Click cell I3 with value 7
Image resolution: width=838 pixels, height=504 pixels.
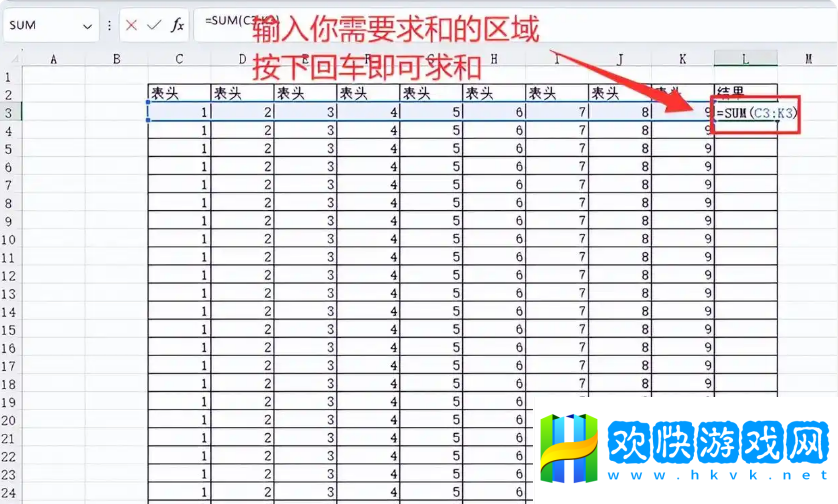click(557, 112)
